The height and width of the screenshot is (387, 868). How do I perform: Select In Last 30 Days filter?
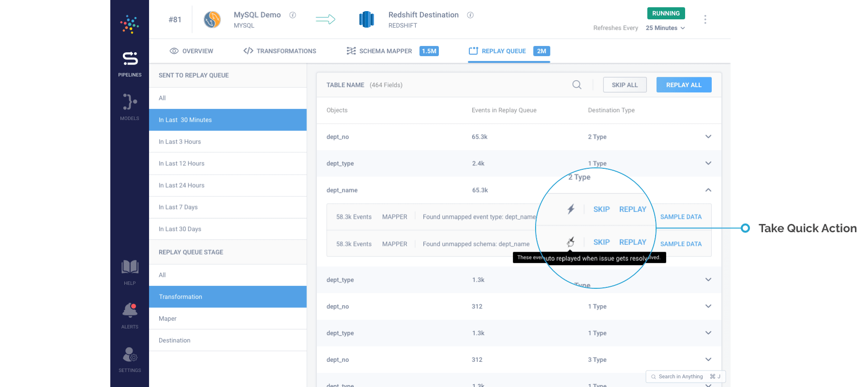(228, 229)
